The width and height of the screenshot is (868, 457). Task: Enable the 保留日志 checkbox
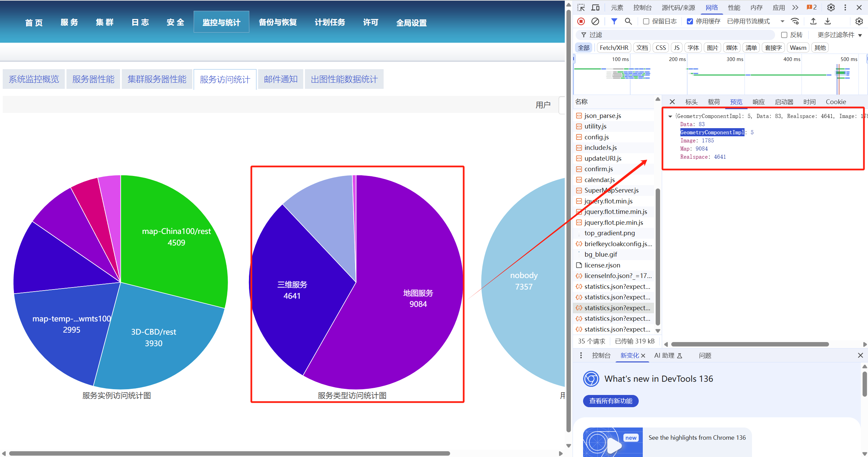(646, 21)
